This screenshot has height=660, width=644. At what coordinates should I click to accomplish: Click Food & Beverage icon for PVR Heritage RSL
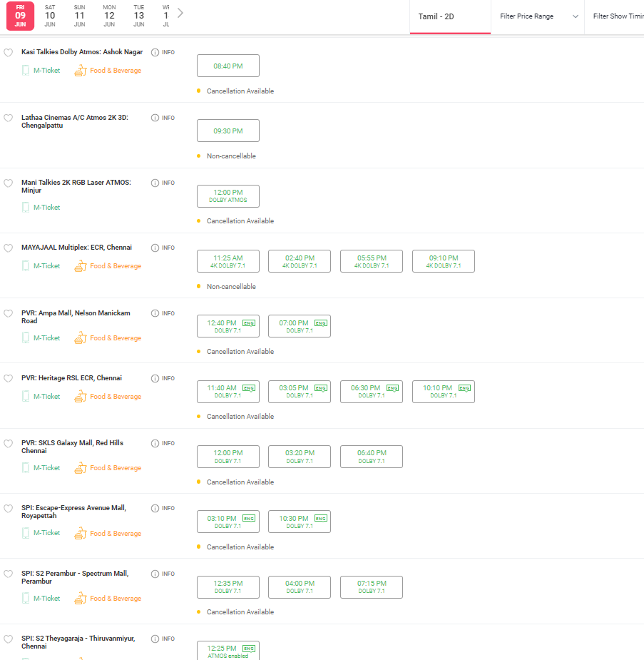(x=81, y=397)
